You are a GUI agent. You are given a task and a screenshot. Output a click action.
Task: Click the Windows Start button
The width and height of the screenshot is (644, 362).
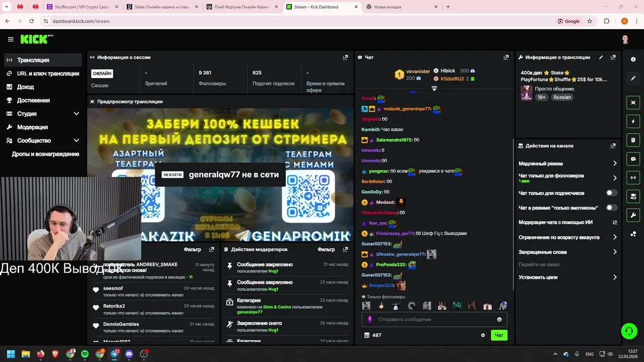[x=11, y=354]
